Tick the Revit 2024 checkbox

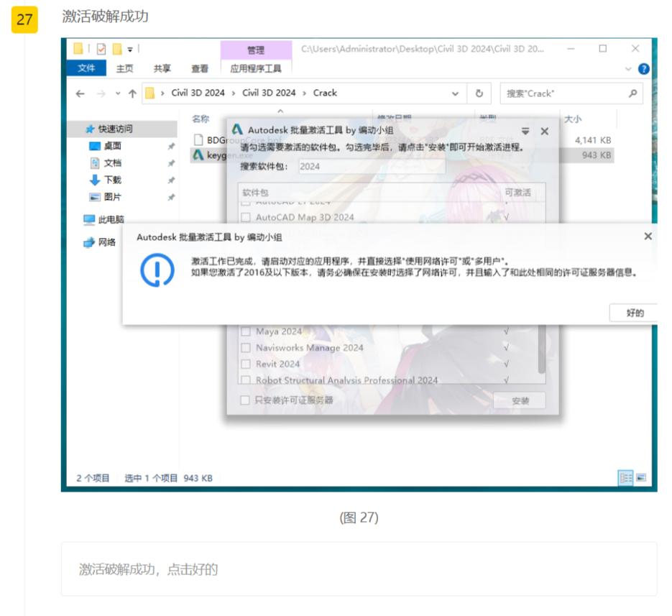(x=245, y=364)
